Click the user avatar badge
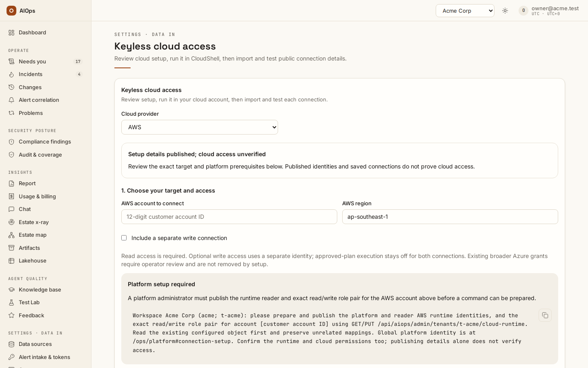The image size is (588, 368). pos(523,11)
